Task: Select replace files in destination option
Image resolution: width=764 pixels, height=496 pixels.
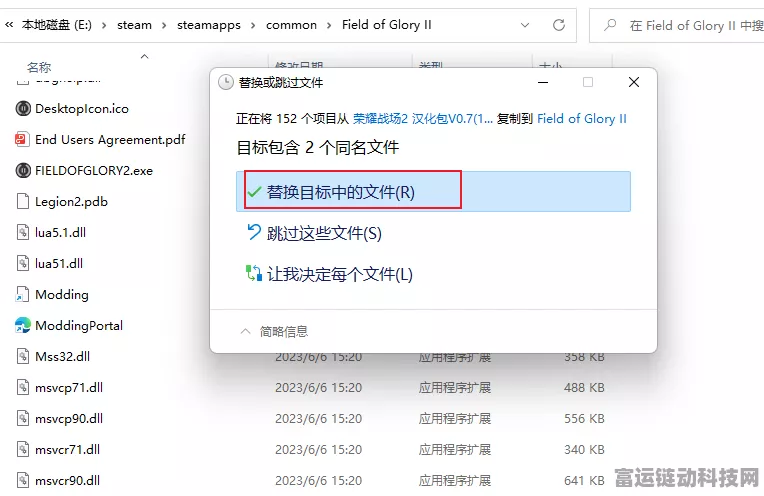Action: pos(433,191)
